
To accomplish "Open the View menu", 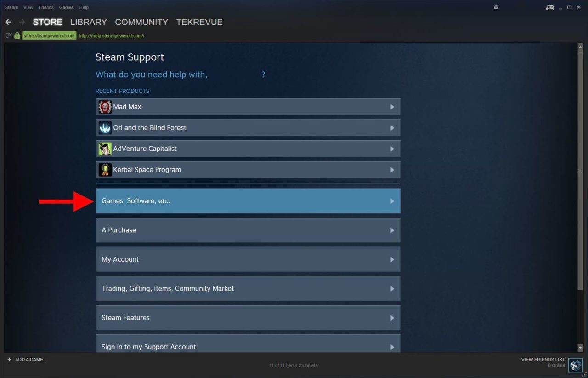I will click(28, 7).
